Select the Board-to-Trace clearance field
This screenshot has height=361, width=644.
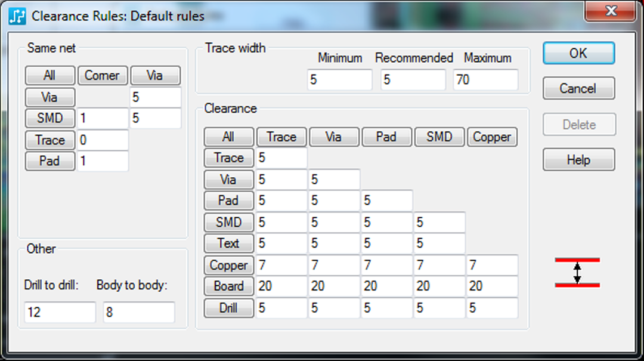click(x=281, y=286)
